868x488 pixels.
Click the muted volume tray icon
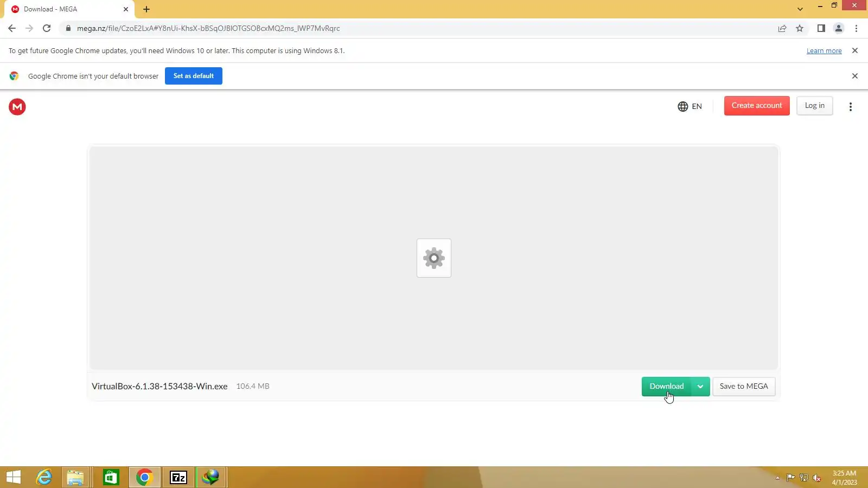(x=817, y=478)
